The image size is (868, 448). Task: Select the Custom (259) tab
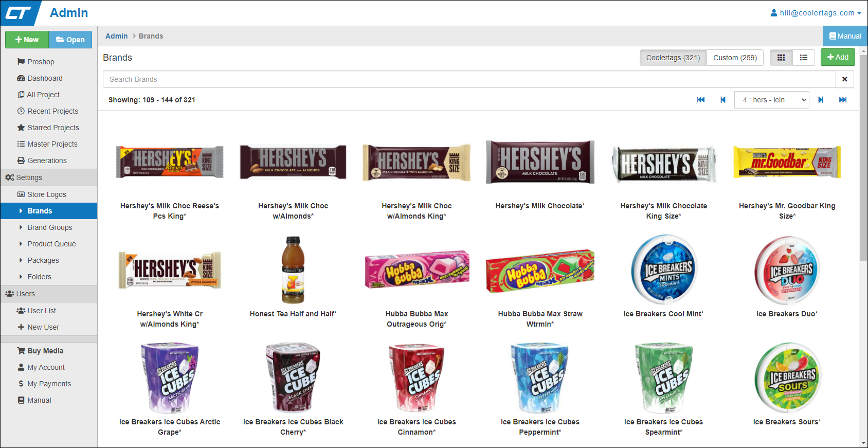735,58
